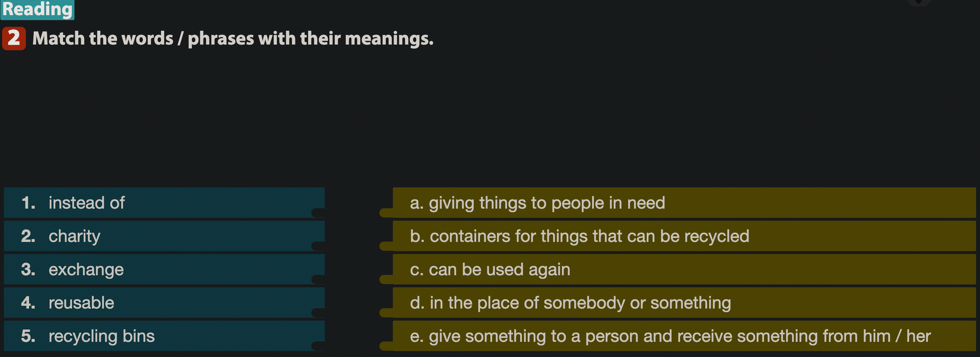The height and width of the screenshot is (357, 980).
Task: Click connector notch on 'charity' card
Action: pyautogui.click(x=318, y=246)
